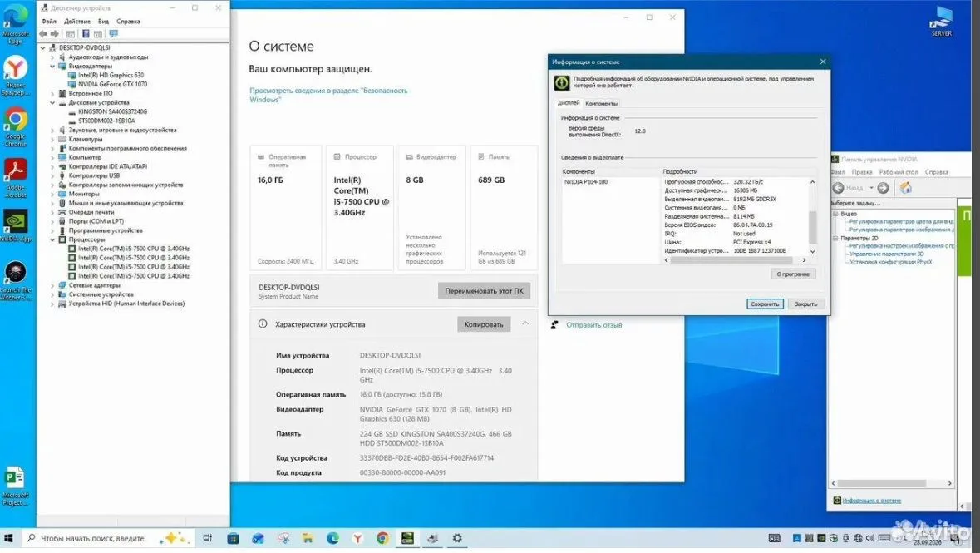This screenshot has width=980, height=553.
Task: Switch to Settings gear on the taskbar
Action: 457,538
